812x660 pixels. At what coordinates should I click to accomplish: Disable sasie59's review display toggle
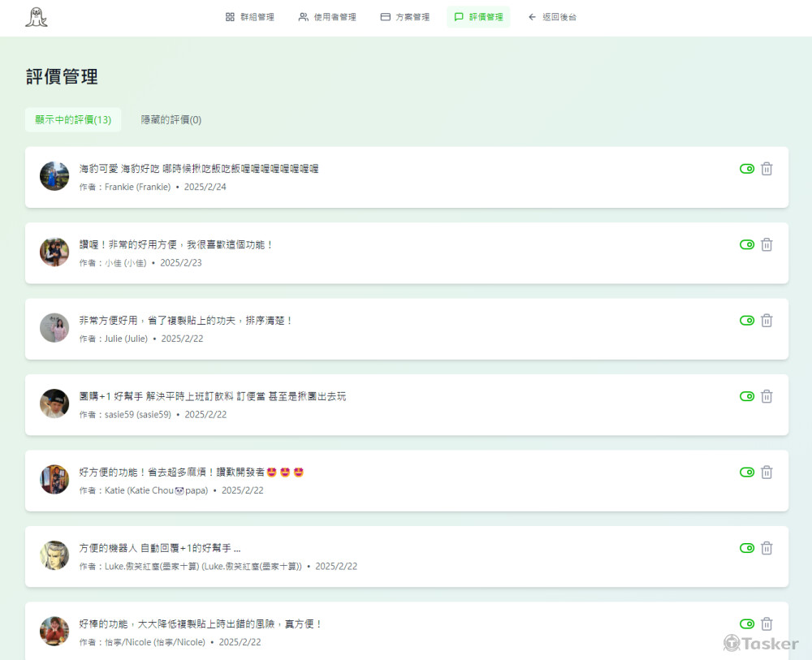[x=747, y=396]
